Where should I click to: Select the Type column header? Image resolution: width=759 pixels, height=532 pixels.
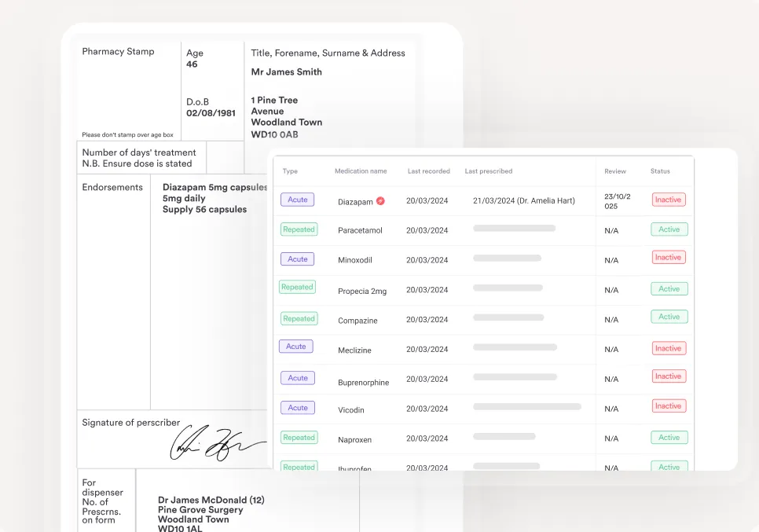(x=291, y=171)
